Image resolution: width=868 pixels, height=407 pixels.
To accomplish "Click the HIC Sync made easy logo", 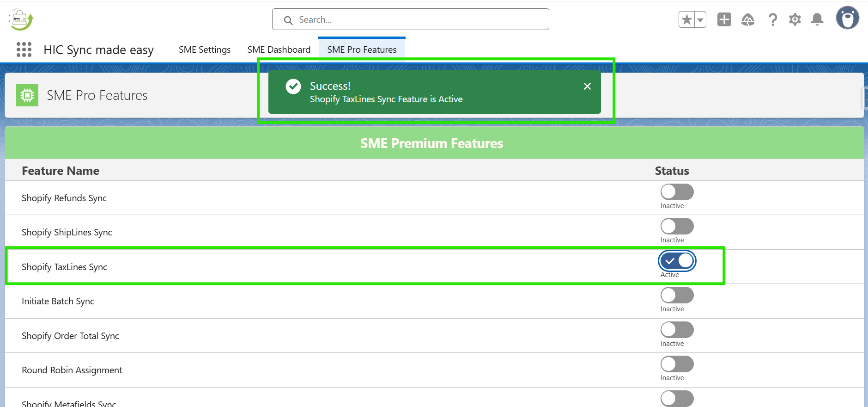I will point(21,19).
